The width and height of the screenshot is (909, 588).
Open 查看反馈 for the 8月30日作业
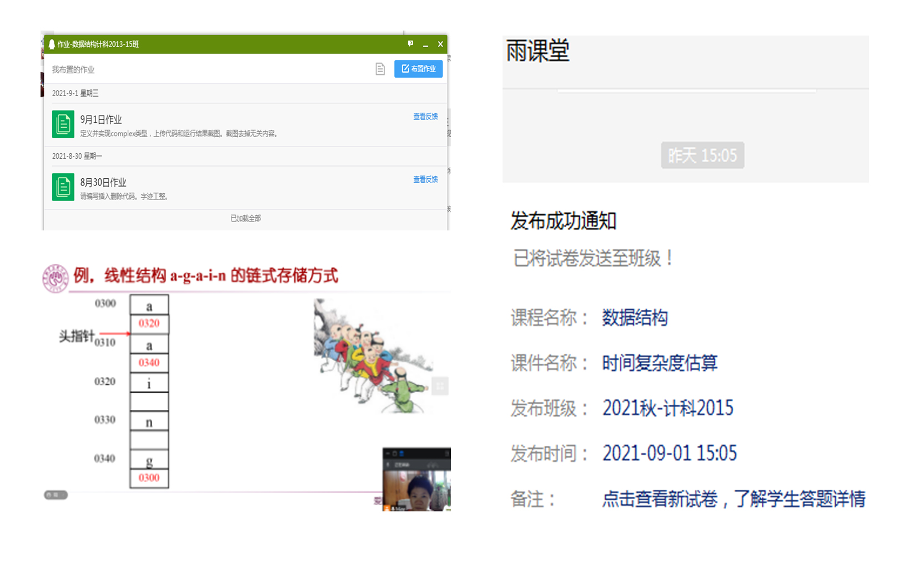425,179
